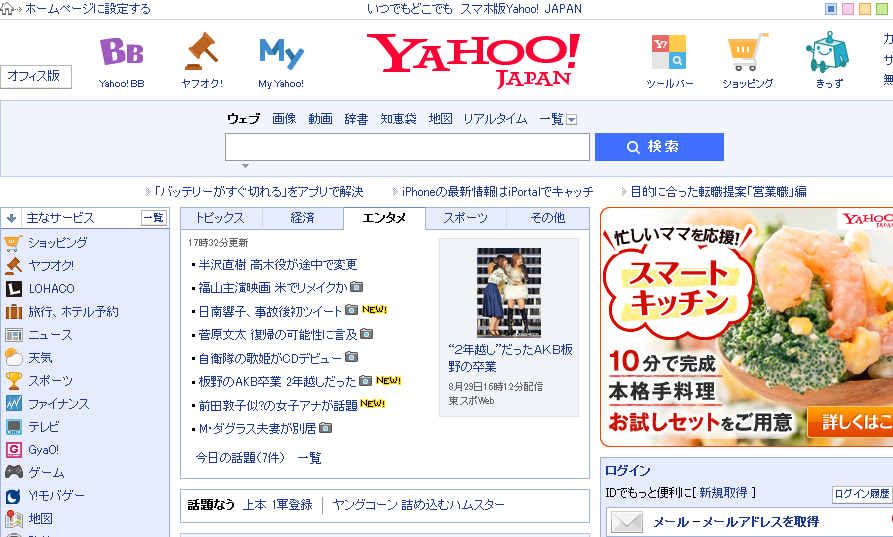Open the ショッピング cart icon in header
Viewport: 893px width, 537px height.
point(748,52)
